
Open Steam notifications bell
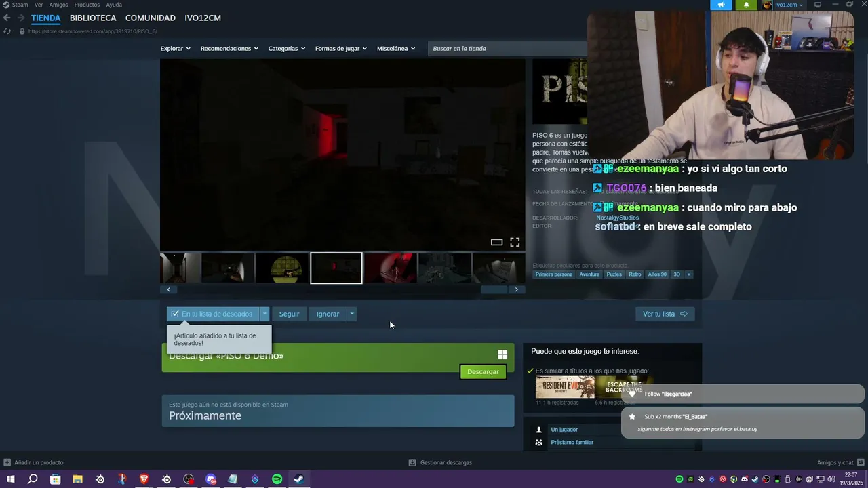746,5
